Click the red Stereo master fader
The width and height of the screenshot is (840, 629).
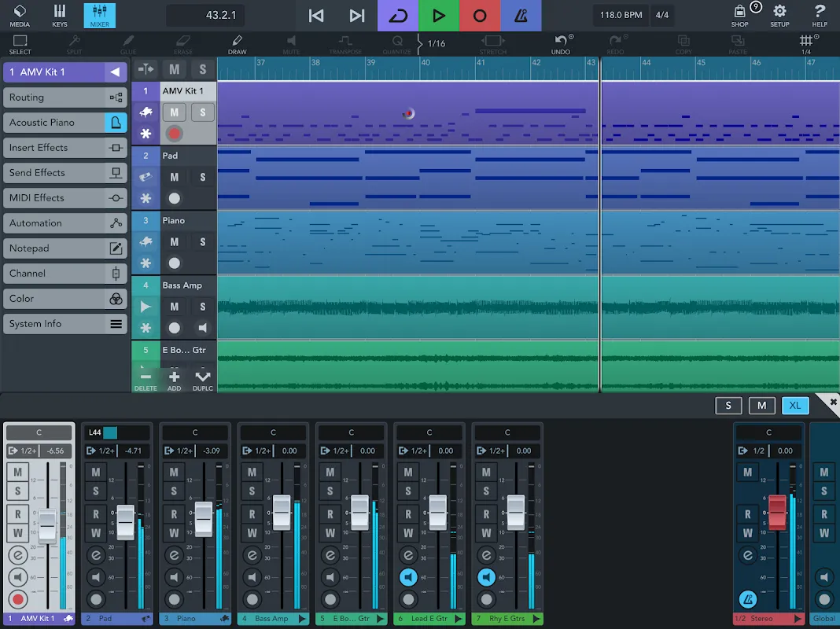pyautogui.click(x=776, y=513)
